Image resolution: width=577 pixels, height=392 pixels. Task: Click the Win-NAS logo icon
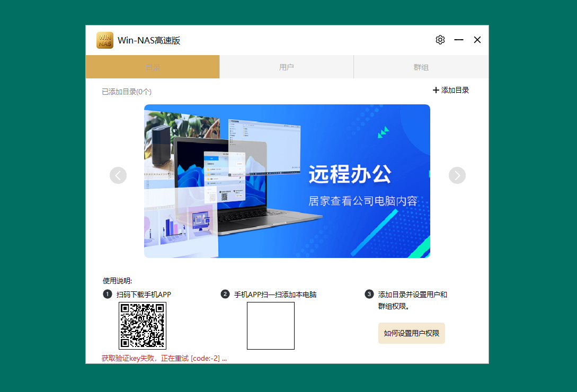(105, 40)
